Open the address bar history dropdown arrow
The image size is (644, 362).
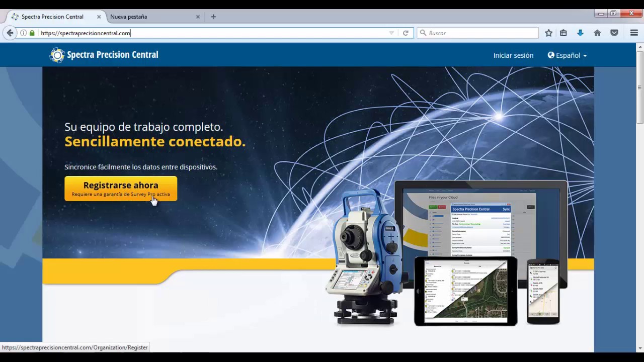[391, 33]
